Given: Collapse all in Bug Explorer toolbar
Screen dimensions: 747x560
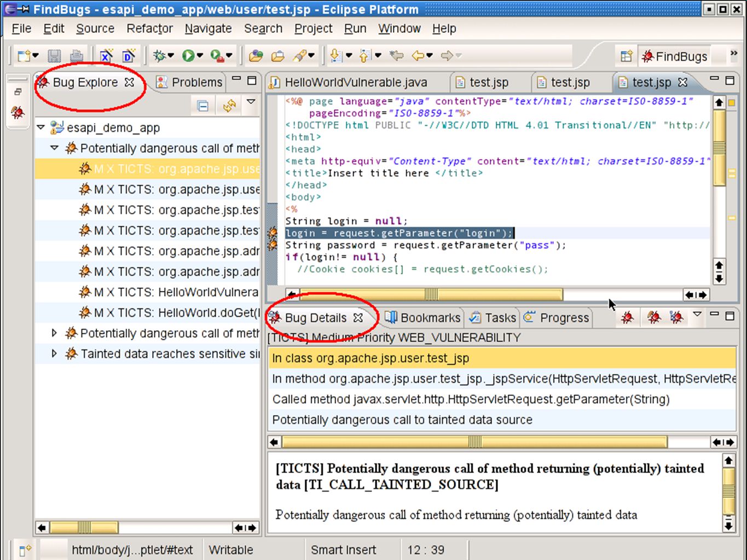Looking at the screenshot, I should [203, 106].
